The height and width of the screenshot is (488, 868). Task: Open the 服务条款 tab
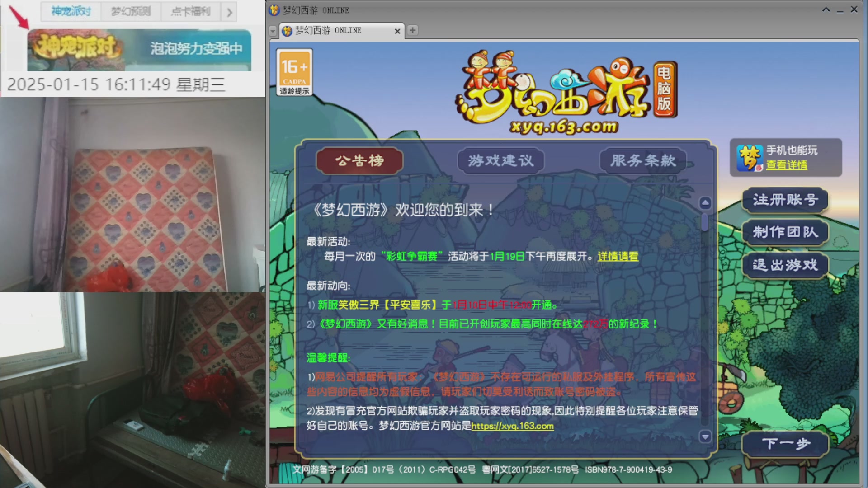(643, 160)
